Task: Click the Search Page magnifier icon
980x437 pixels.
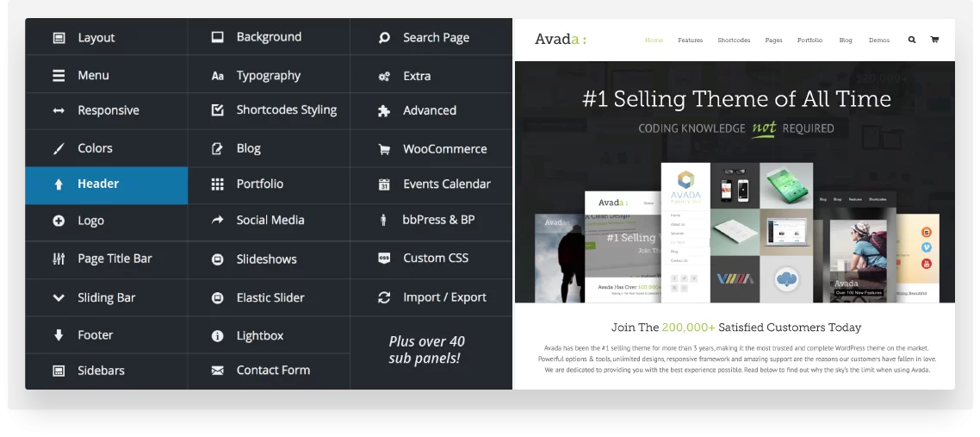Action: pyautogui.click(x=384, y=38)
